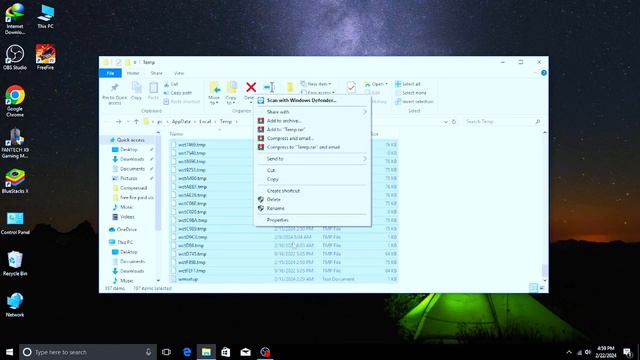Open File Explorer help icon

coord(544,73)
